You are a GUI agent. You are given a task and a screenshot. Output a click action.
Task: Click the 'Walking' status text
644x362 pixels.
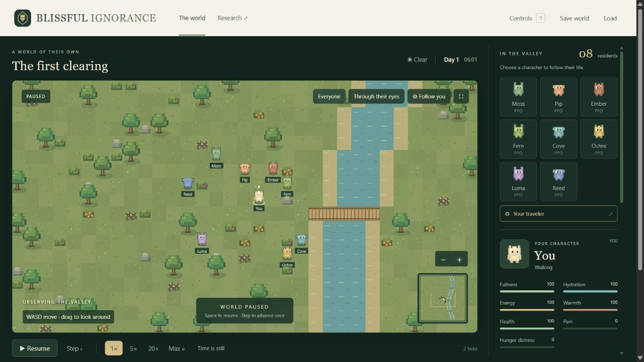click(x=543, y=267)
